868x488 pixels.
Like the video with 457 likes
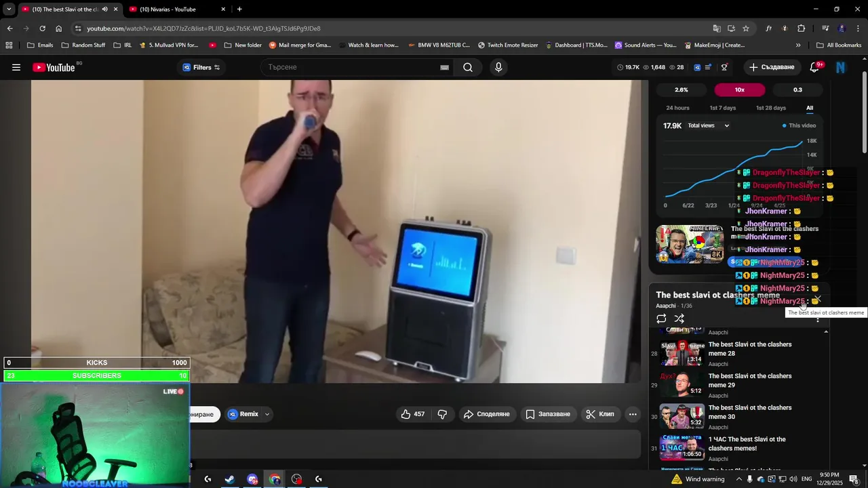(412, 414)
